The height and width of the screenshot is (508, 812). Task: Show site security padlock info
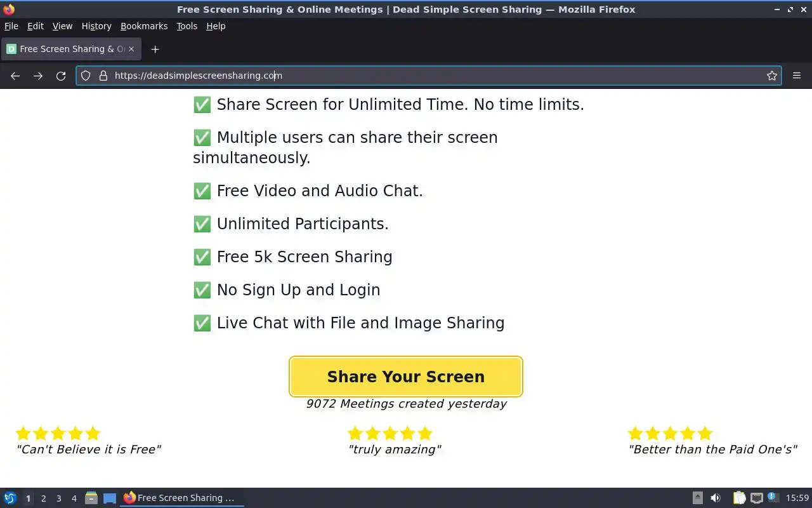click(103, 76)
